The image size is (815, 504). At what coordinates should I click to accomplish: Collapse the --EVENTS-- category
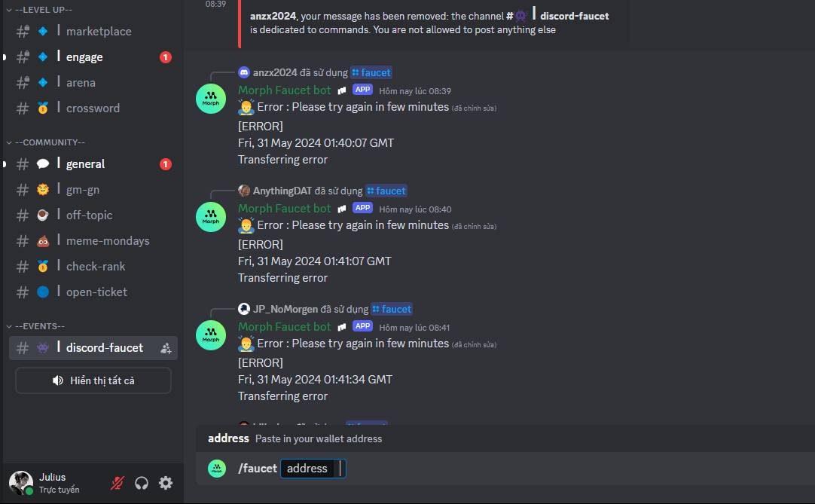coord(36,326)
